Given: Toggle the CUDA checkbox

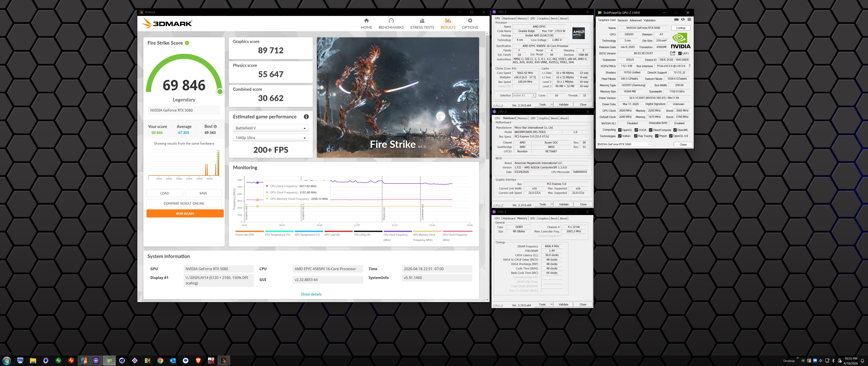Looking at the screenshot, I should click(x=636, y=130).
